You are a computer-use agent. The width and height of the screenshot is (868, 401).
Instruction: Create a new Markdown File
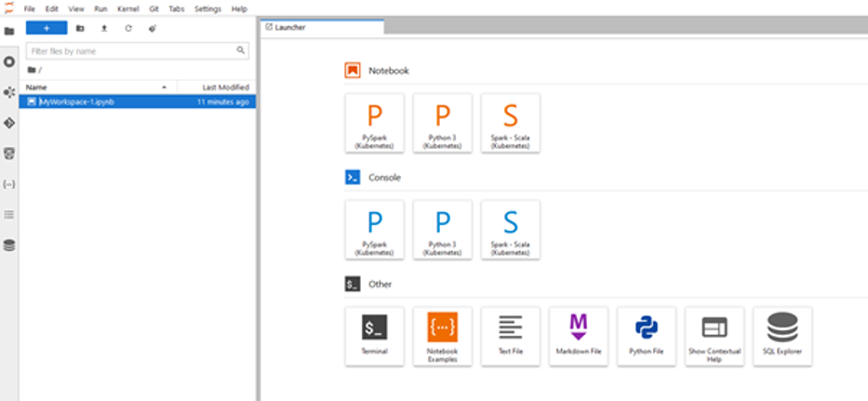point(578,336)
